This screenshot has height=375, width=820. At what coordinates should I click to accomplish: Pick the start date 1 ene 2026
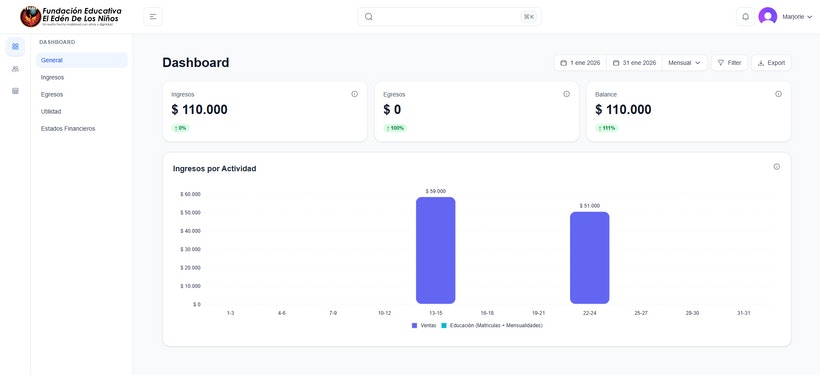pos(580,63)
